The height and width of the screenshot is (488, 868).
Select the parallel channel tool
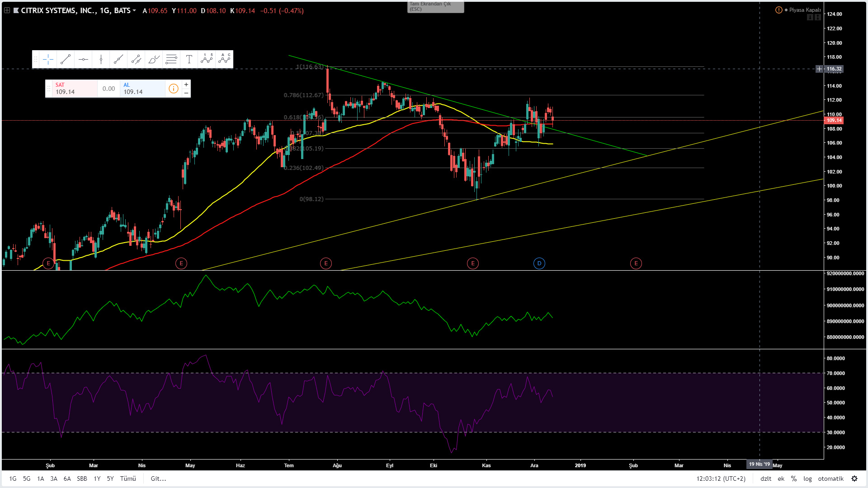point(136,59)
